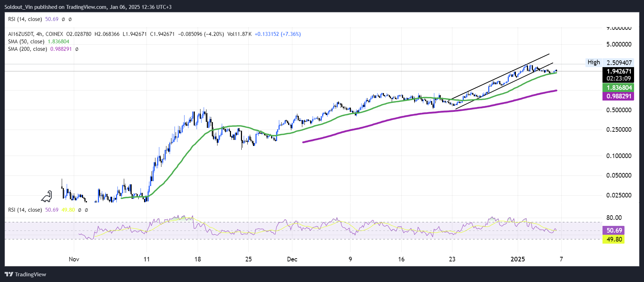
Task: Click the low value L1.942671
Action: (135, 34)
